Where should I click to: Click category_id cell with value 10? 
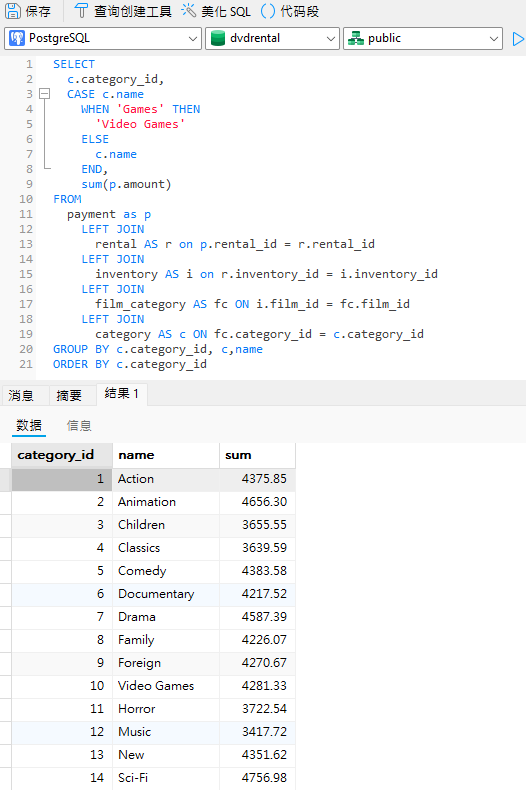pos(62,686)
